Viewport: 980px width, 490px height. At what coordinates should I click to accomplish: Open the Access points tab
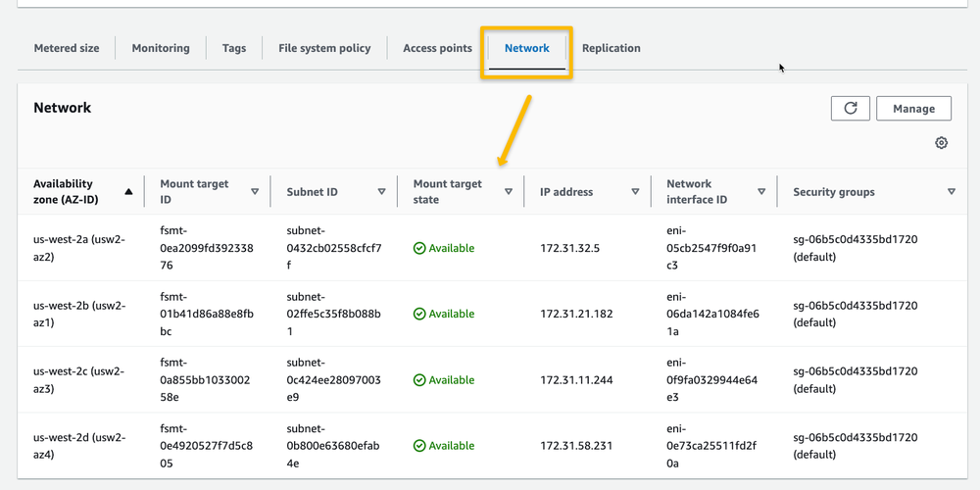pyautogui.click(x=437, y=48)
